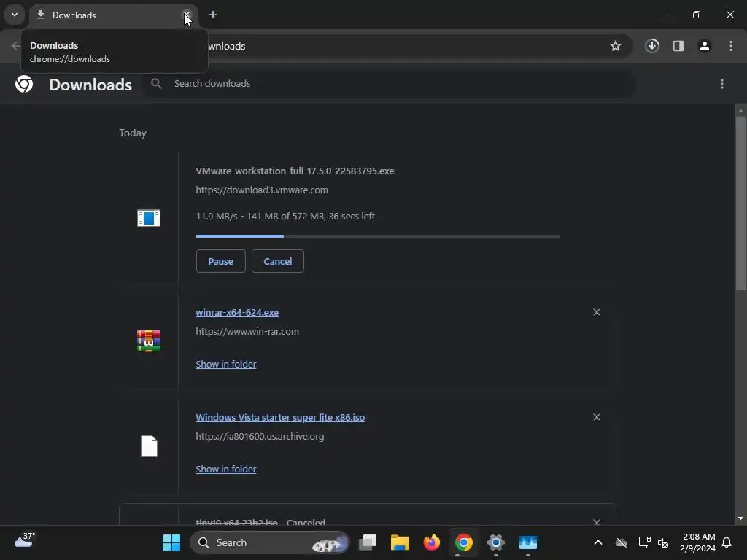The height and width of the screenshot is (560, 747).
Task: Open Chrome's downloads bubble icon
Action: [x=652, y=46]
